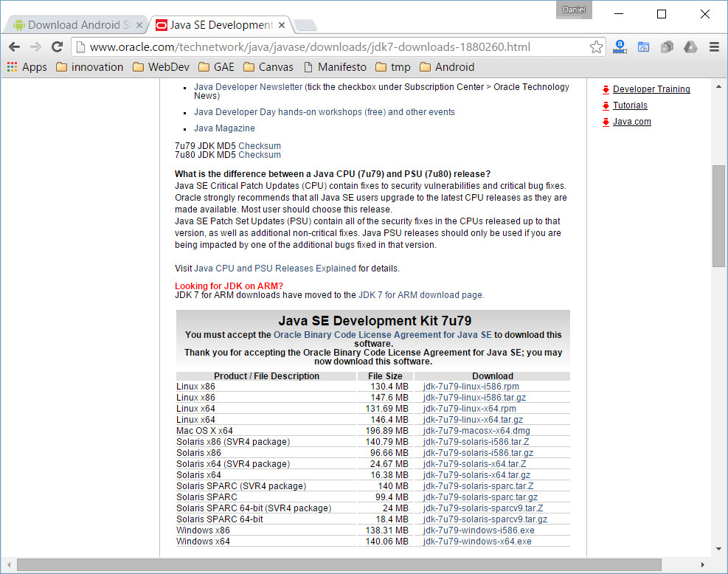
Task: Download jdk-7u79-linux-x64.rpm
Action: (469, 409)
